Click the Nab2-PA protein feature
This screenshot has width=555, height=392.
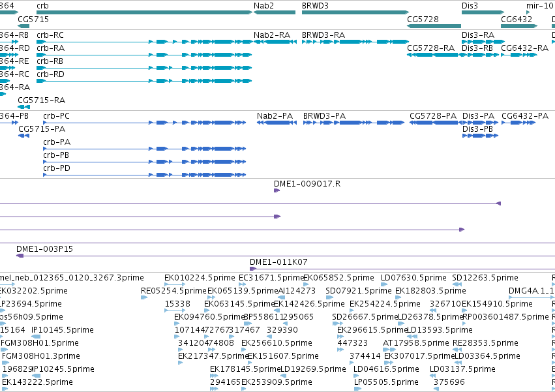pos(277,123)
